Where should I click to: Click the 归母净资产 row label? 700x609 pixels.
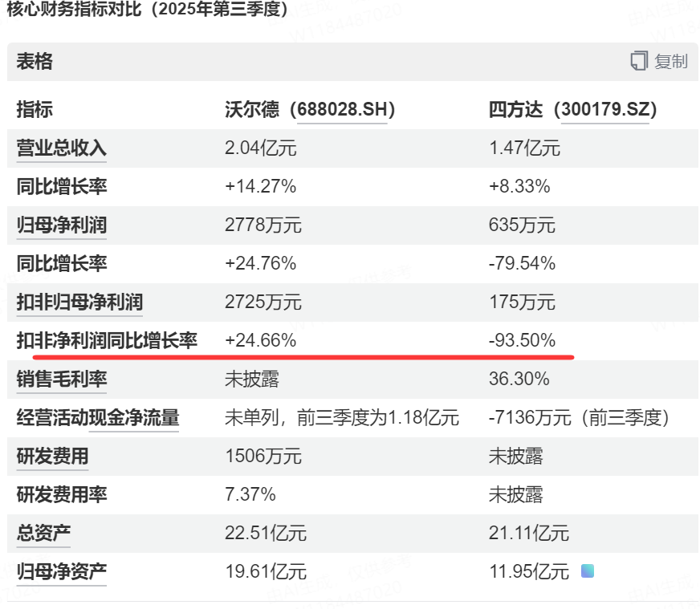point(62,571)
